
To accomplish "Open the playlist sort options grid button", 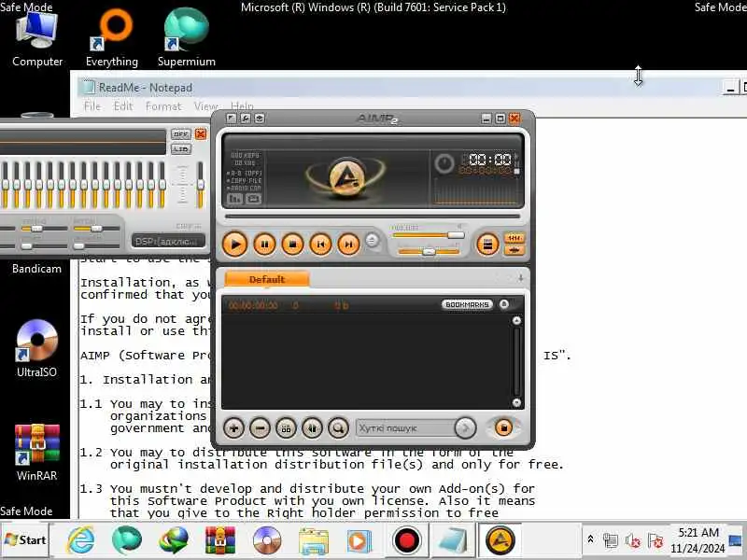I will tap(286, 428).
